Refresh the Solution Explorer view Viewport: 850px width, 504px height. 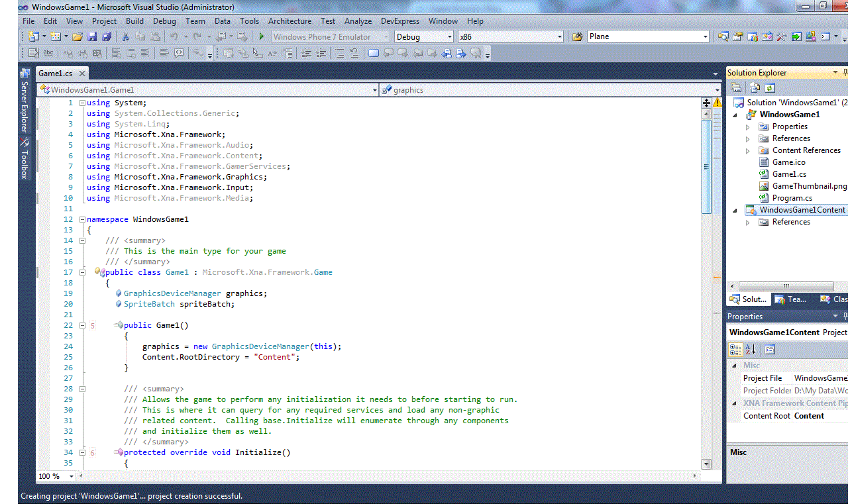tap(770, 87)
